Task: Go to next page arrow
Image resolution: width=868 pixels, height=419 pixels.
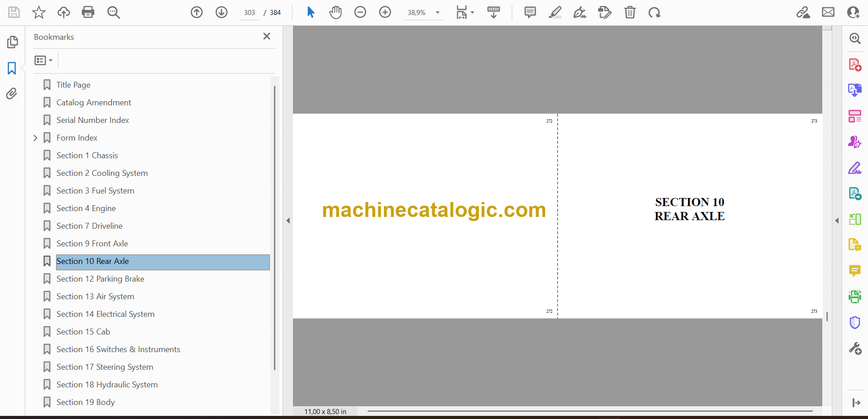Action: pyautogui.click(x=222, y=12)
